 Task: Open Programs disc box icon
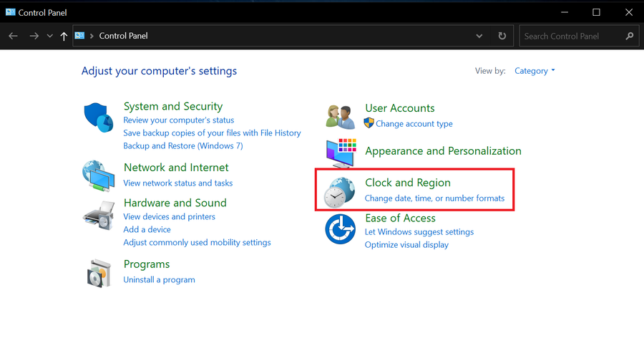[x=99, y=273]
